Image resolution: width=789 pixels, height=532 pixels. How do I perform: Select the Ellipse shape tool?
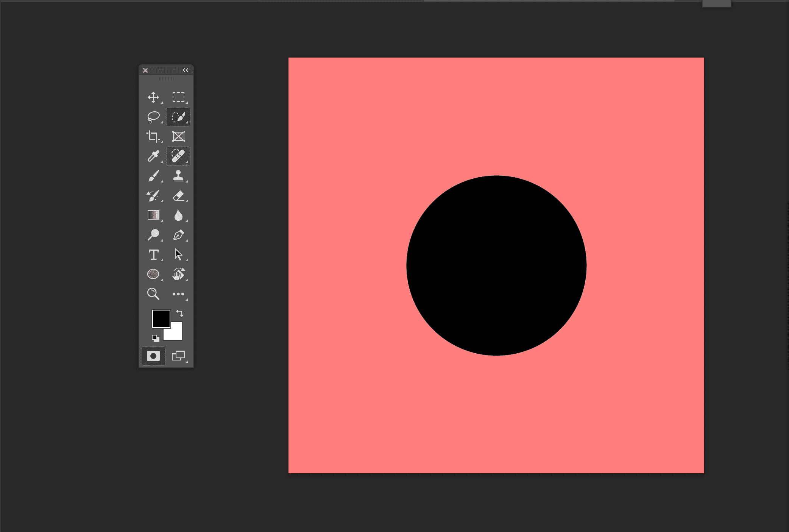pos(153,274)
